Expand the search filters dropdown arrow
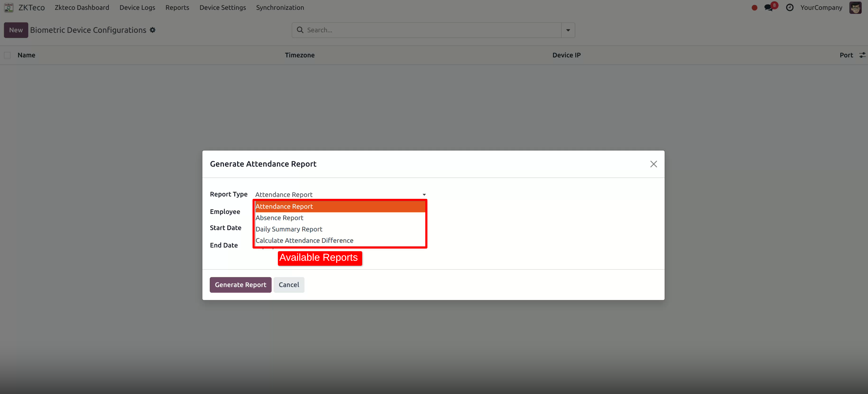 pos(568,30)
